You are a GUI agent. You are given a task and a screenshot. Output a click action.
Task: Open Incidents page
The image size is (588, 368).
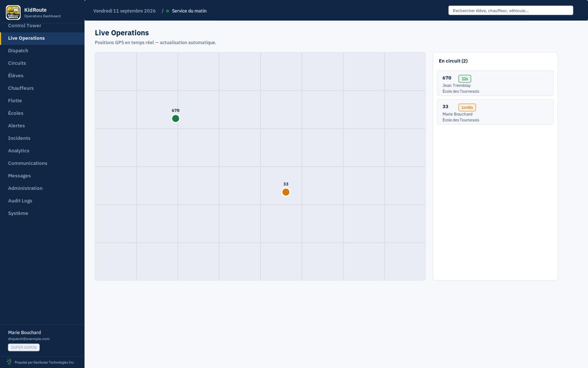tap(42, 138)
